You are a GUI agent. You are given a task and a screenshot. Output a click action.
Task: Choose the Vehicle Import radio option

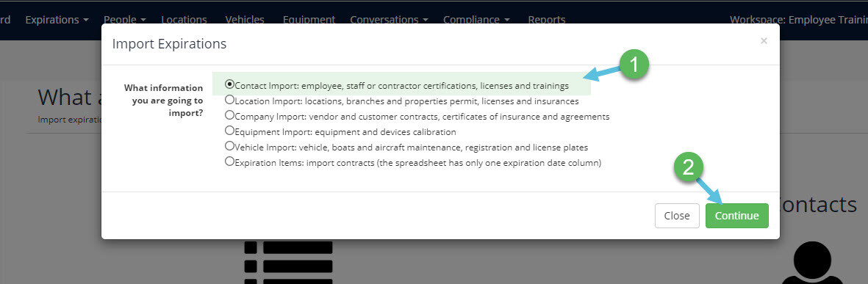point(229,147)
